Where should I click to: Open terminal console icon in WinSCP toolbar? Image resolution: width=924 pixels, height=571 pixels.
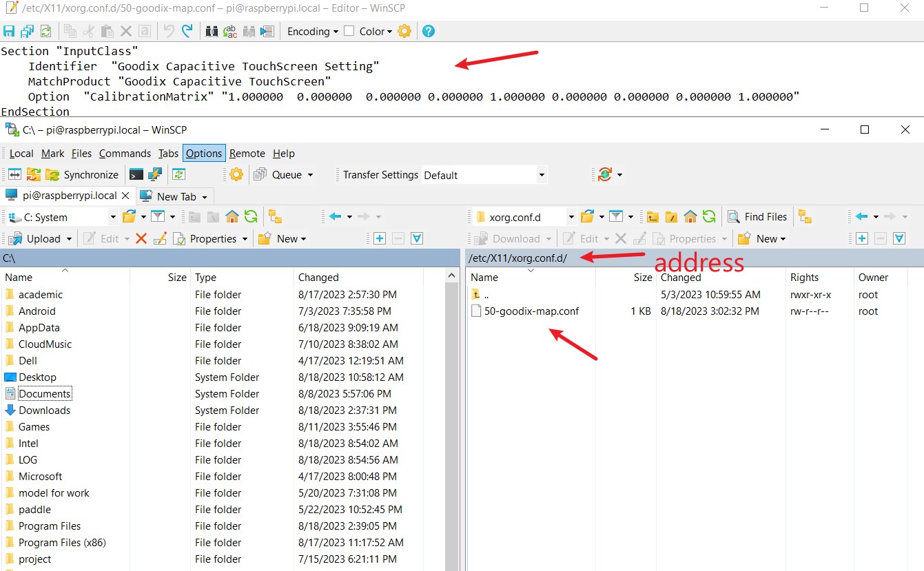click(136, 174)
